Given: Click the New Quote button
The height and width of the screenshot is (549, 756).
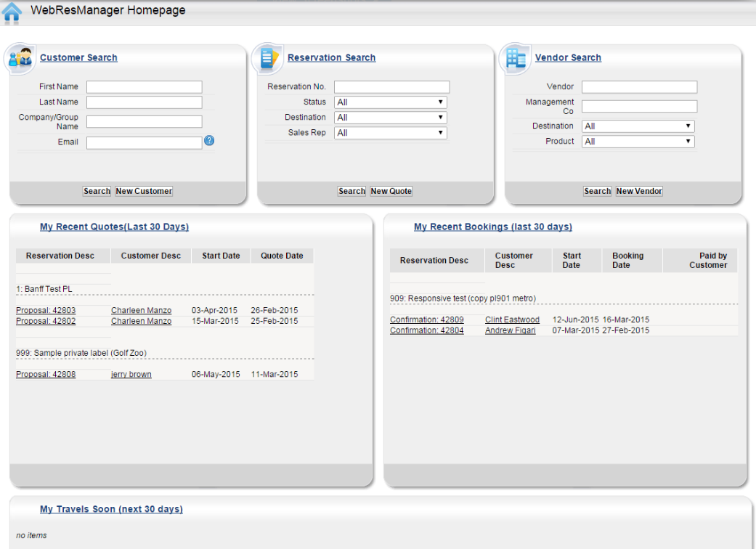Looking at the screenshot, I should pos(391,191).
